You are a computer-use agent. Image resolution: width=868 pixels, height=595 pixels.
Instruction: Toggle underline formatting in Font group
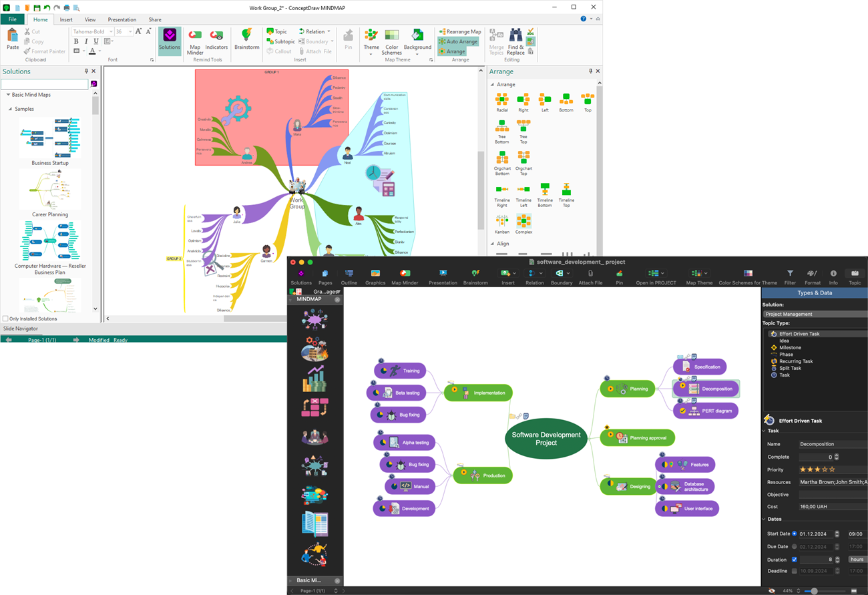(x=96, y=41)
